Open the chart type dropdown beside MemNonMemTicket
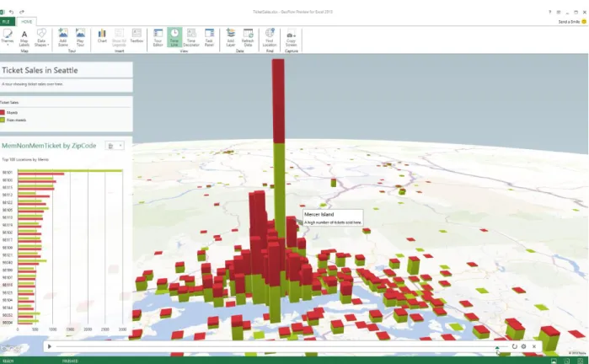 (115, 146)
